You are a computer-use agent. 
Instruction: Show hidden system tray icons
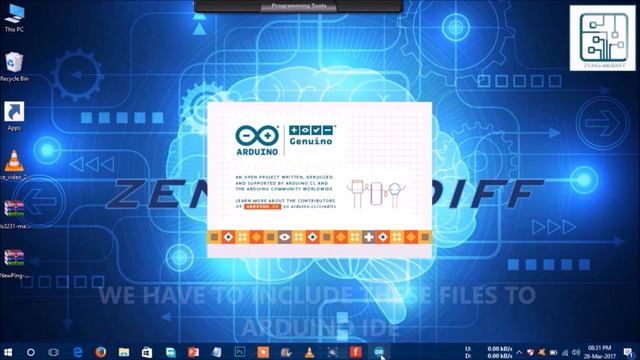pos(519,352)
